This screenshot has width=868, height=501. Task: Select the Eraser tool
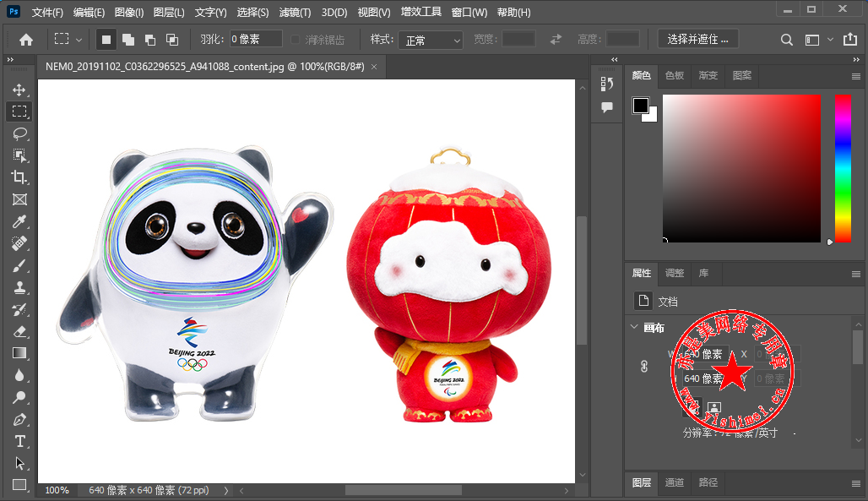pos(19,331)
